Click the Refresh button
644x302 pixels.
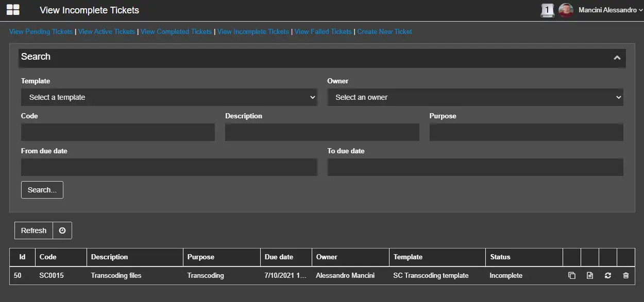(33, 230)
